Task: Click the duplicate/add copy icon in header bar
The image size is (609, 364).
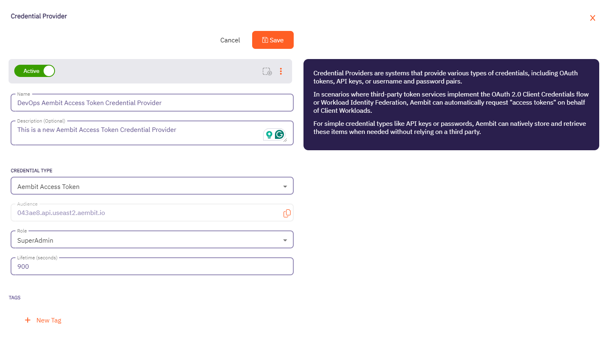Action: (267, 72)
